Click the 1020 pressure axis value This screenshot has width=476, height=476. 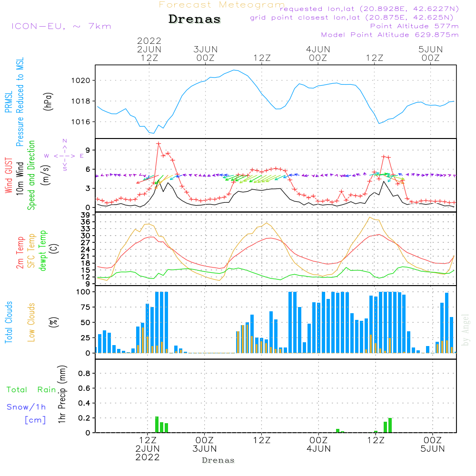(x=80, y=80)
